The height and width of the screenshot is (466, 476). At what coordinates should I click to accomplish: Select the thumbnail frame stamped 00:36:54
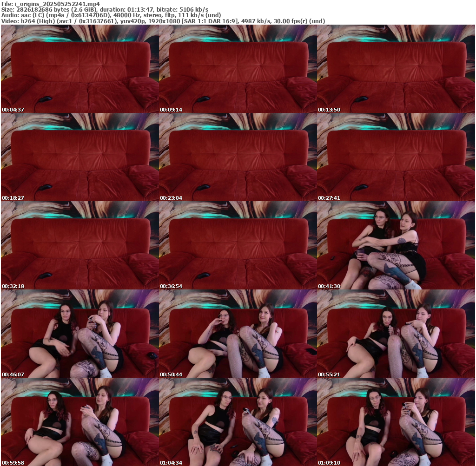[x=238, y=245]
